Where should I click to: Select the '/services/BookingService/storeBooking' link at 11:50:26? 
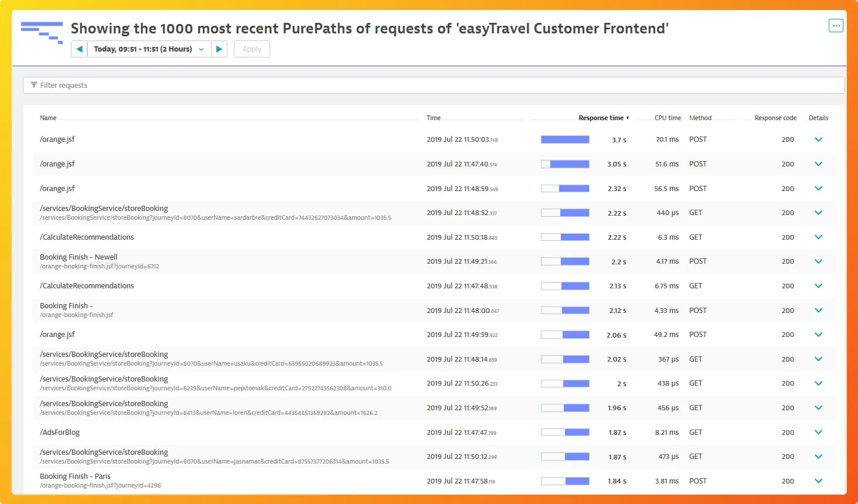click(x=103, y=379)
